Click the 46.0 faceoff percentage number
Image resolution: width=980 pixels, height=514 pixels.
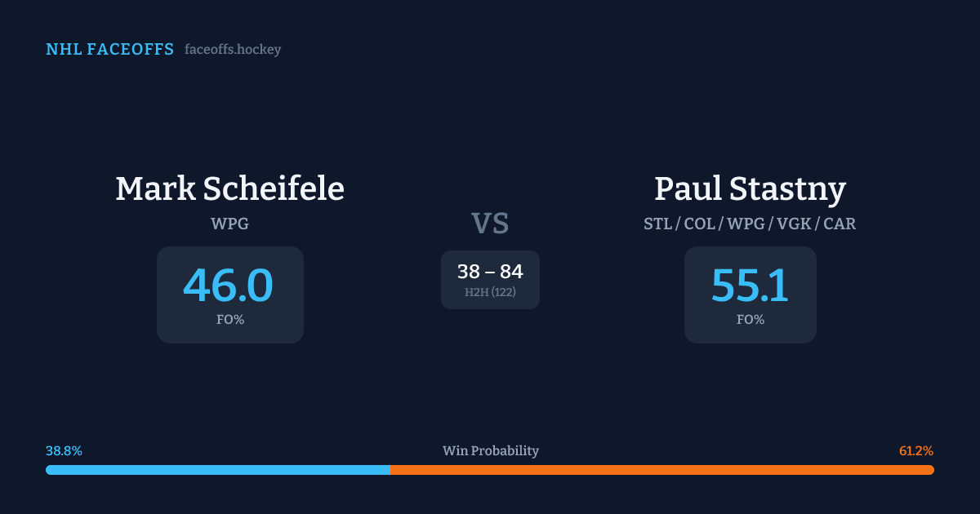pos(229,286)
